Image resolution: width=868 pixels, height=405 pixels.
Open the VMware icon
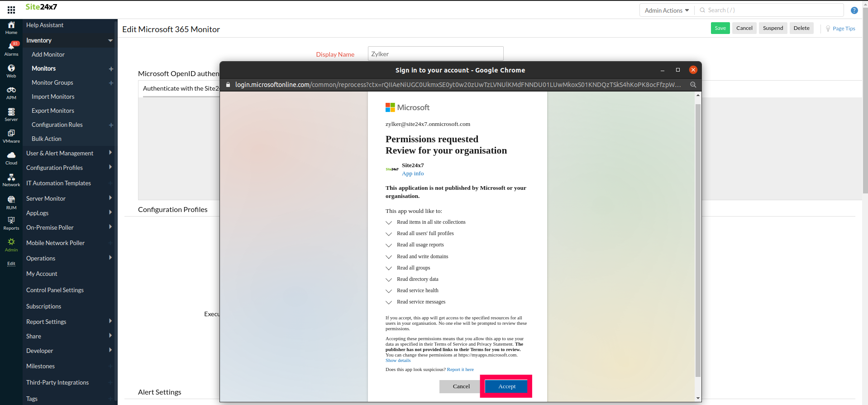(x=11, y=136)
